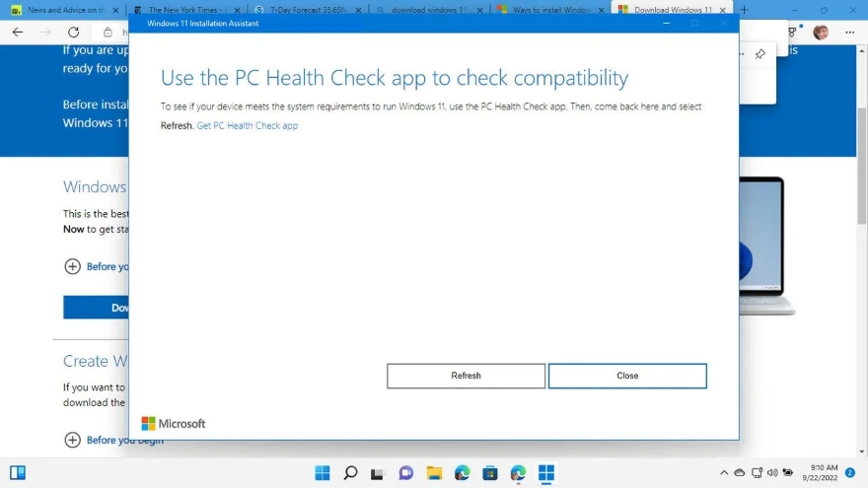Click the volume speaker tray icon
Image resolution: width=868 pixels, height=488 pixels.
(x=772, y=472)
